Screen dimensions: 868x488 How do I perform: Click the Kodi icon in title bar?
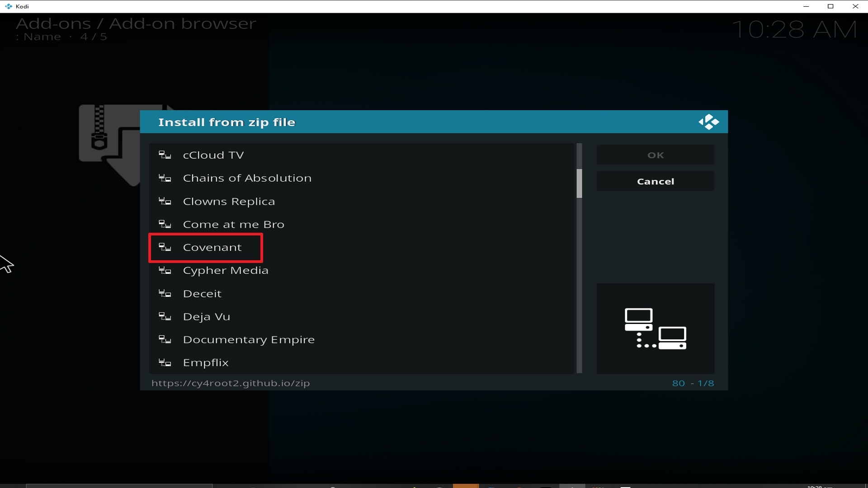point(8,6)
